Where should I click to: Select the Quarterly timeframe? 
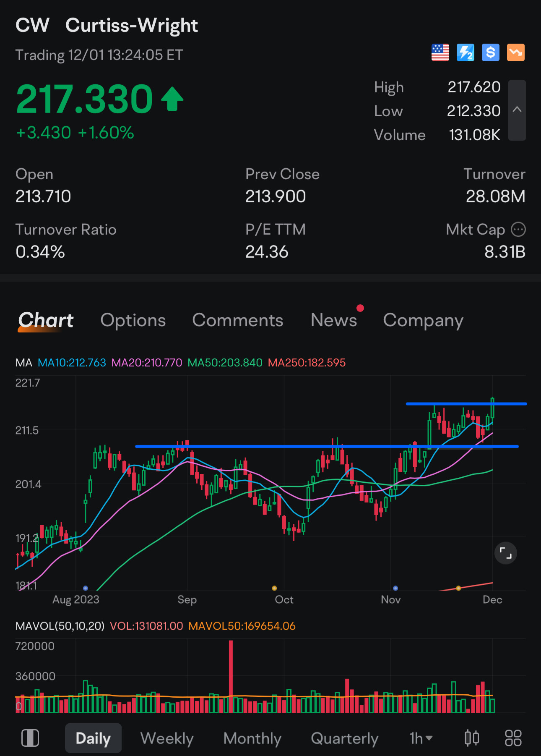tap(344, 738)
